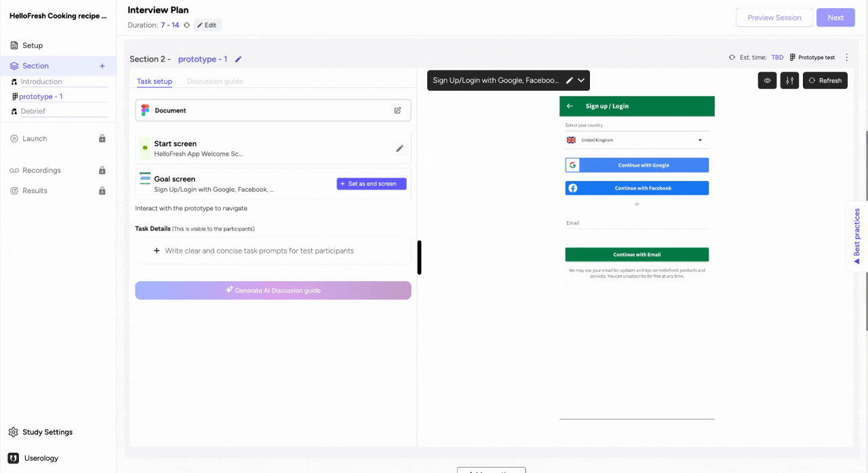Click the TBD estimated time link
The width and height of the screenshot is (868, 473).
click(x=777, y=57)
